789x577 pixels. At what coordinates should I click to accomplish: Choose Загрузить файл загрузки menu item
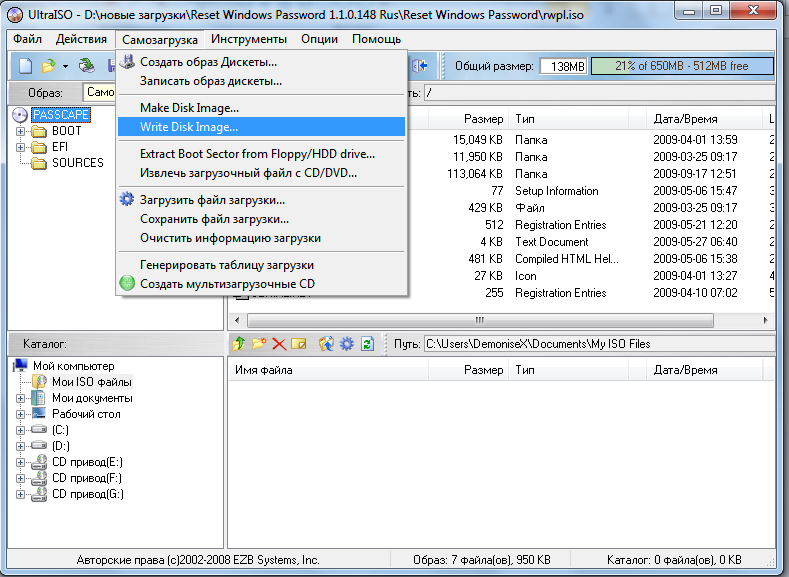[261, 200]
